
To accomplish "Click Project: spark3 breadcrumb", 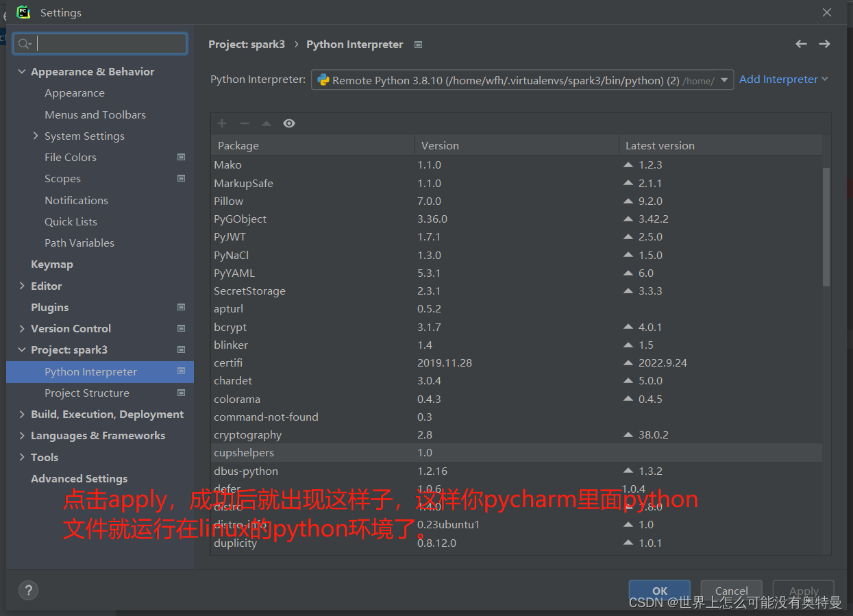I will click(247, 44).
